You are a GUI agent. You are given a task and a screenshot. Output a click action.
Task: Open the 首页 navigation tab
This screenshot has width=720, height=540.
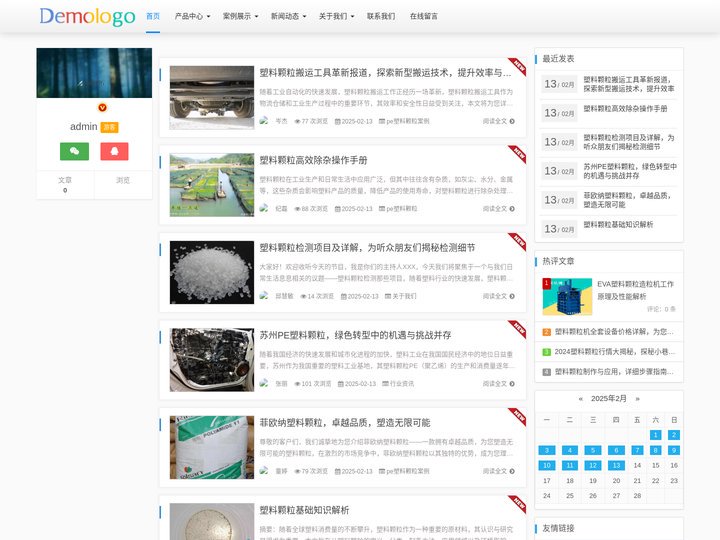153,16
